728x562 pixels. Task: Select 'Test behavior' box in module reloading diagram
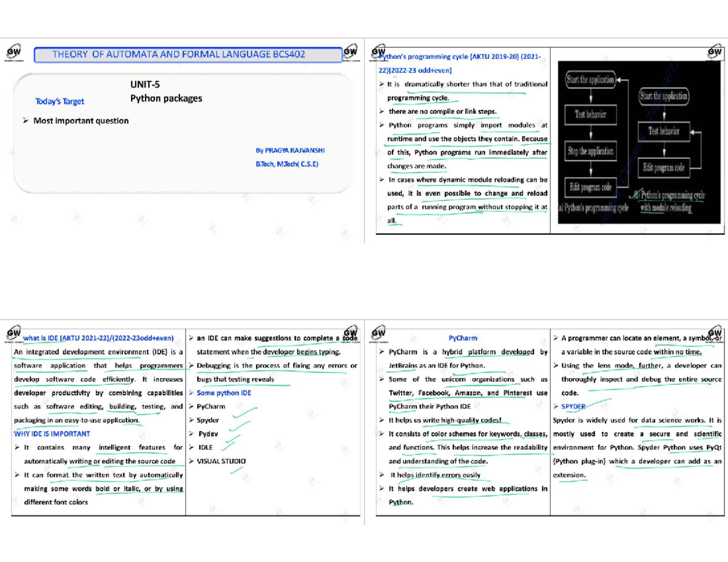pos(664,131)
